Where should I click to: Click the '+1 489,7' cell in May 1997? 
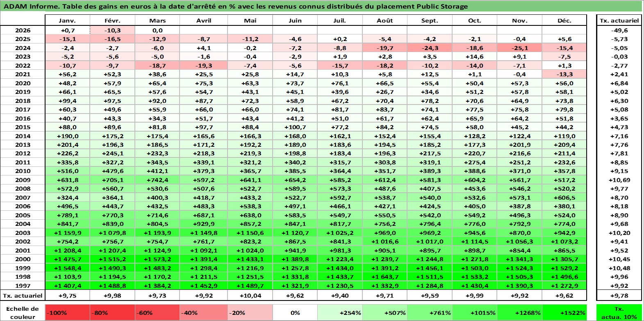pos(250,286)
